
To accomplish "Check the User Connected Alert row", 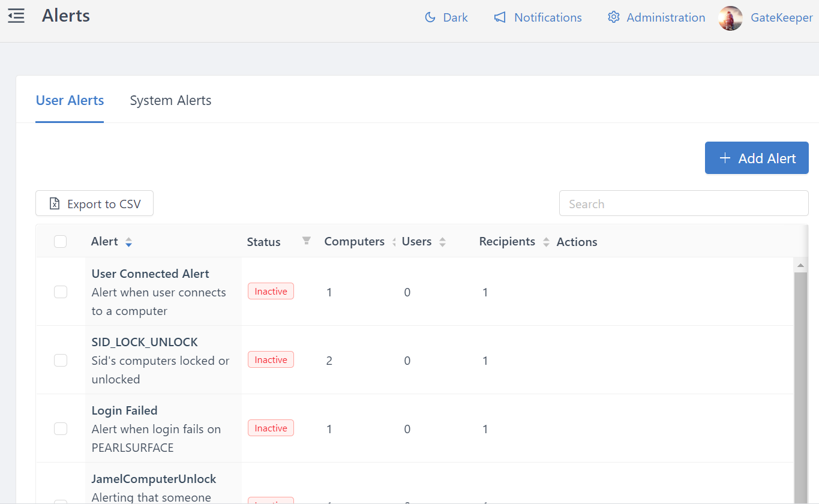I will point(60,292).
